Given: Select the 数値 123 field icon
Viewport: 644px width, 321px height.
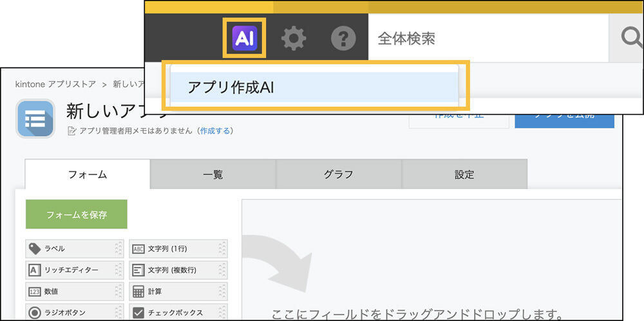Looking at the screenshot, I should pyautogui.click(x=35, y=291).
